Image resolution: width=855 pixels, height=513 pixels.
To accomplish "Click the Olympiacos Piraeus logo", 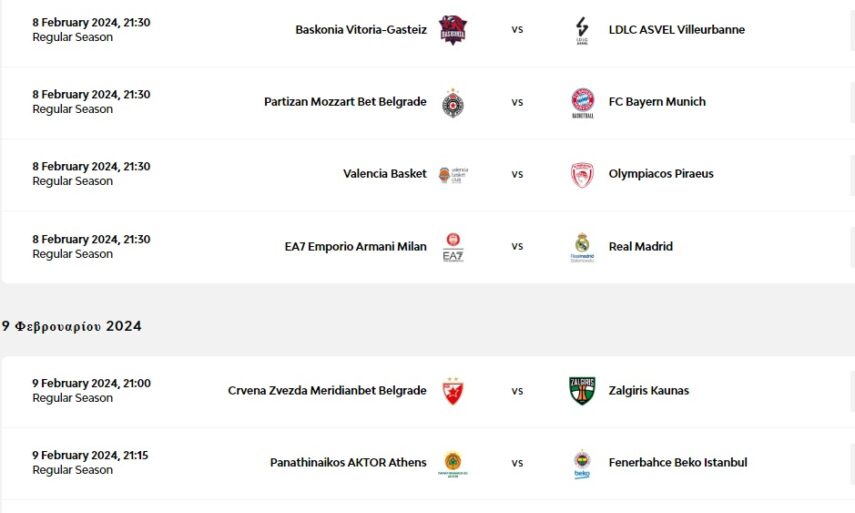I will (x=582, y=174).
